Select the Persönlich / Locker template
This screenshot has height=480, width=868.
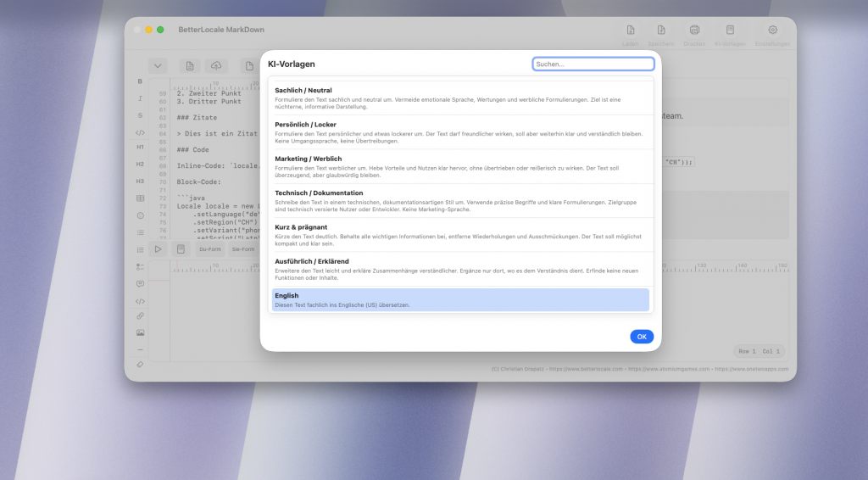460,132
